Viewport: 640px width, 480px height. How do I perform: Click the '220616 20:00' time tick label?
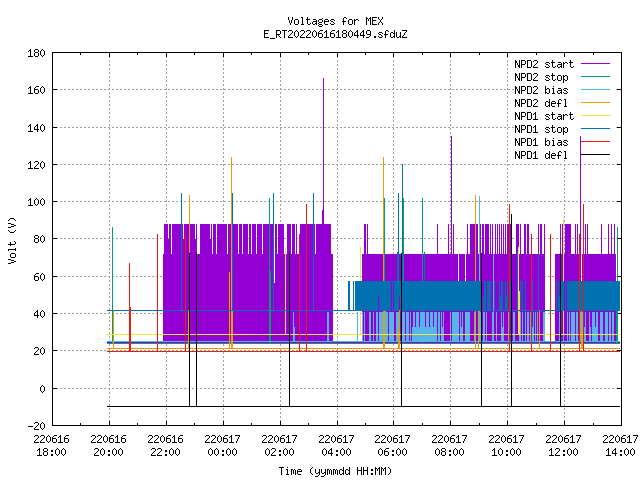coord(109,446)
